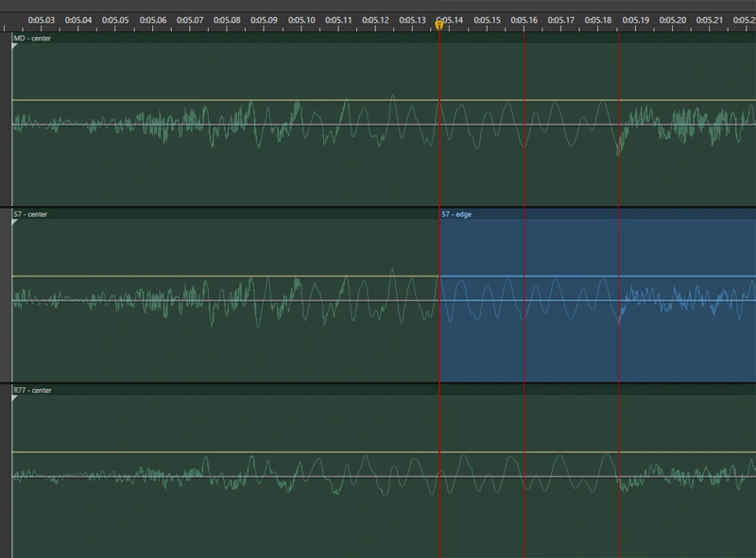The width and height of the screenshot is (756, 558).
Task: Click the 0:05.11 time label on the ruler
Action: coord(338,20)
